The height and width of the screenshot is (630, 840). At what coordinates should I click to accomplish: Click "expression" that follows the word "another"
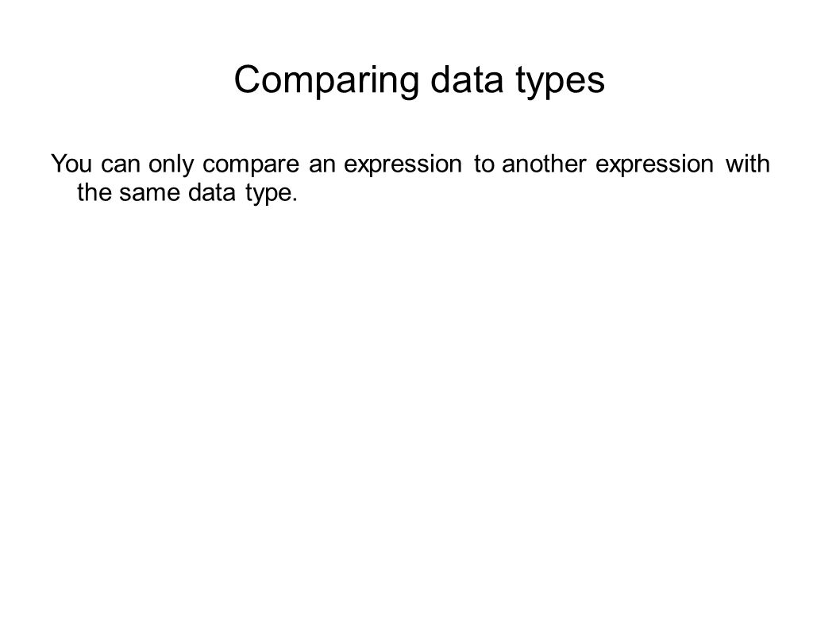coord(654,165)
